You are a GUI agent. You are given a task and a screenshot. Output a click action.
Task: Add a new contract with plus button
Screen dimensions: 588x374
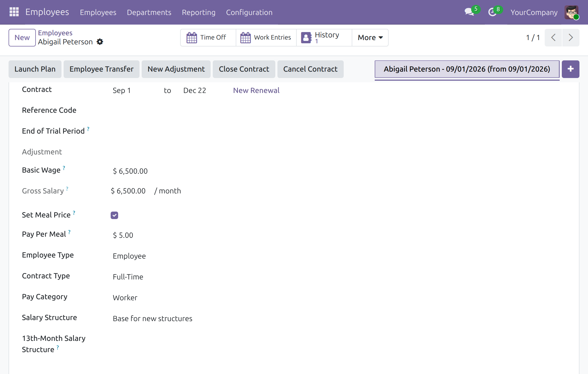571,69
